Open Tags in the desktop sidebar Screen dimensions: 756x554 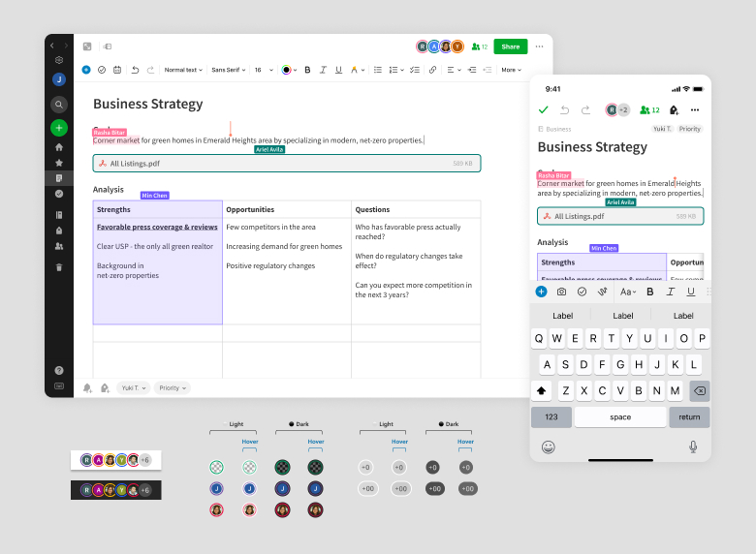pyautogui.click(x=59, y=231)
